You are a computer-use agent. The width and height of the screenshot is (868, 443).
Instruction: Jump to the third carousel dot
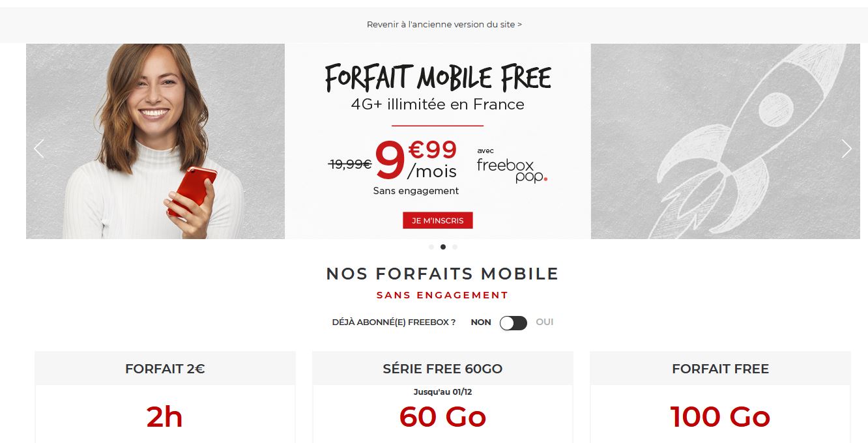click(x=455, y=247)
